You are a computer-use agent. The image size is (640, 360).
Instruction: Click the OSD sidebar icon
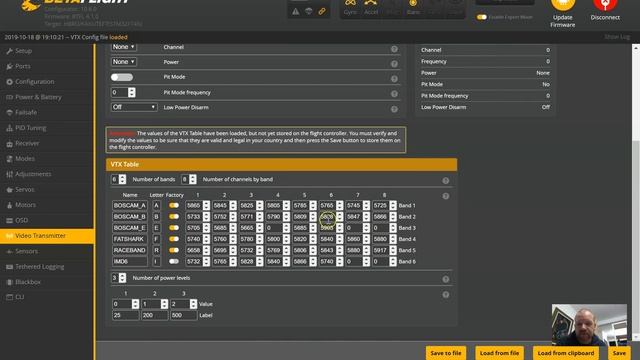(9, 220)
